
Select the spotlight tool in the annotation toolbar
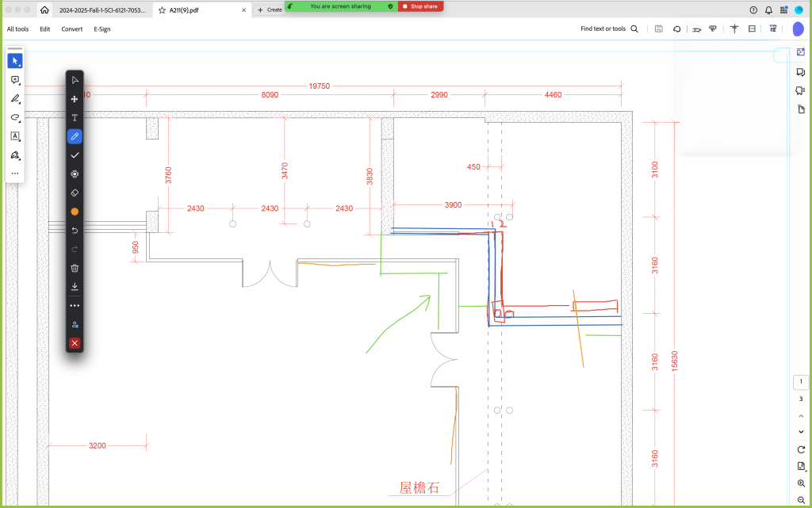click(x=75, y=174)
